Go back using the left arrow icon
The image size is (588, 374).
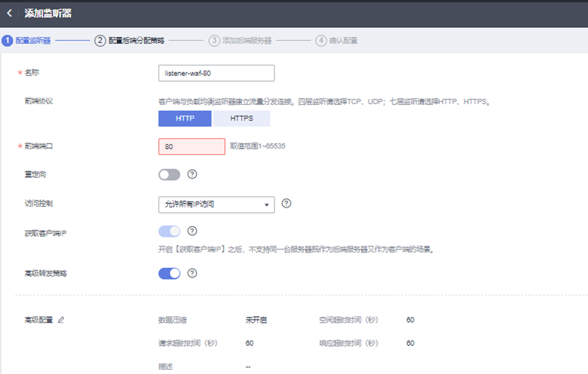tap(10, 13)
